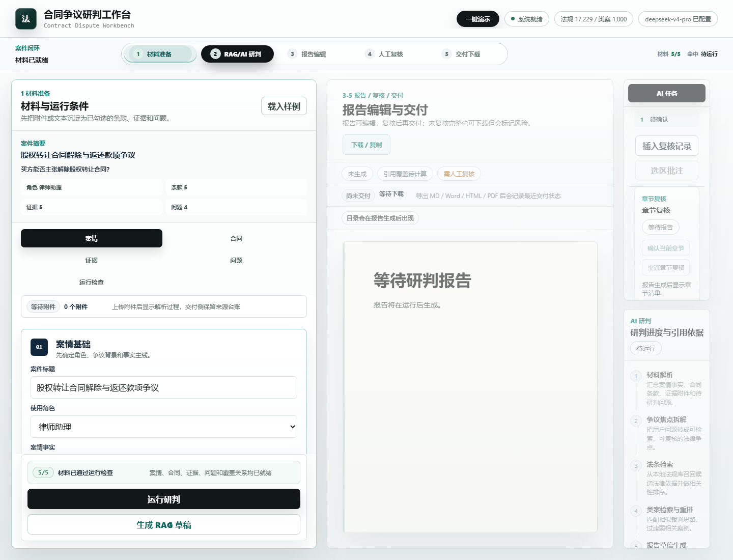Click the 一键演示 button
This screenshot has width=733, height=560.
tap(478, 19)
